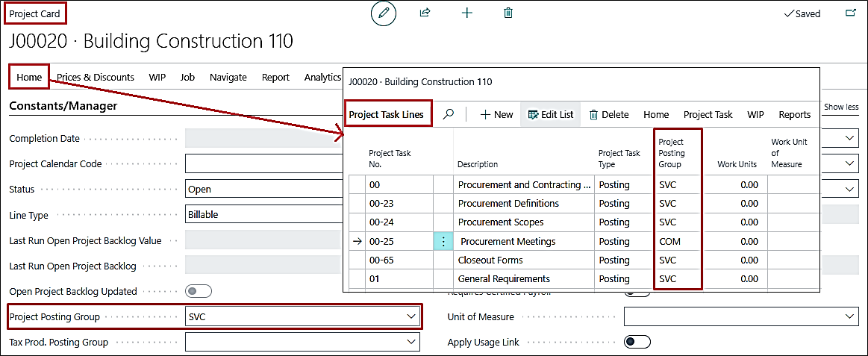Open Project Task menu in task lines
This screenshot has width=868, height=356.
click(708, 115)
